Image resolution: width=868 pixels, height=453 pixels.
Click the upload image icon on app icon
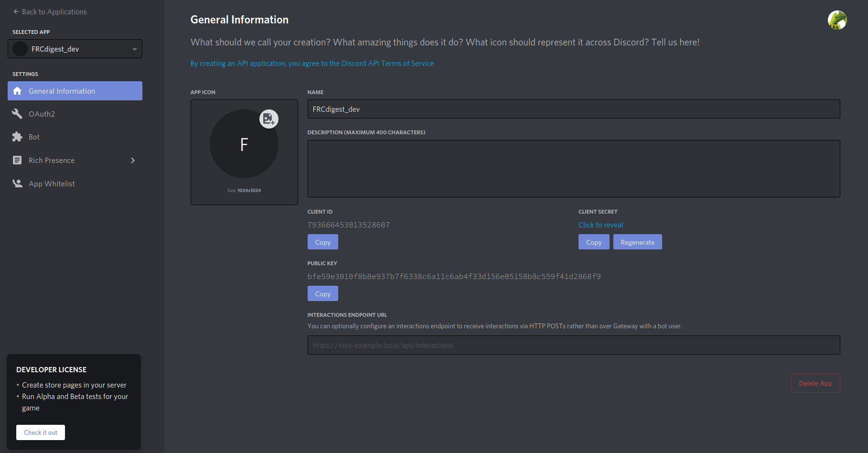tap(268, 119)
